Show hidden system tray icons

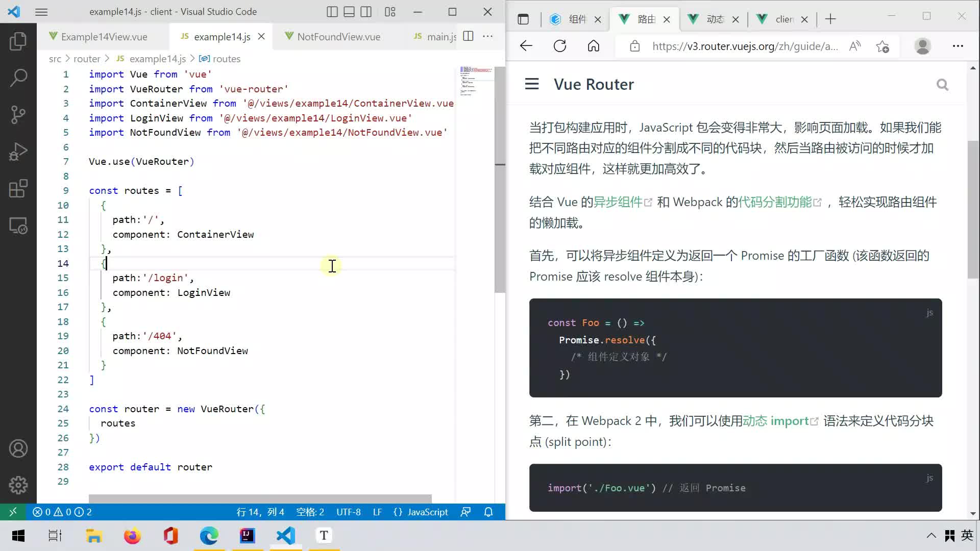click(x=931, y=536)
